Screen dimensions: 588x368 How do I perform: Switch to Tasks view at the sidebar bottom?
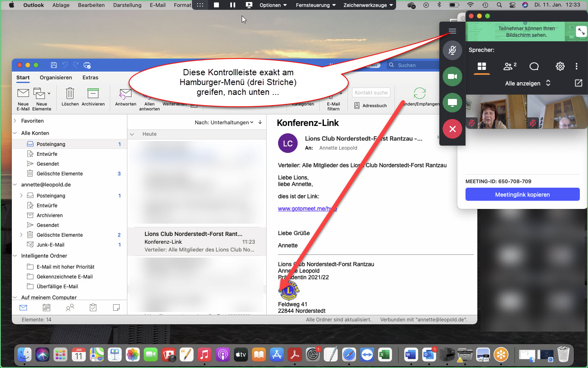click(93, 307)
